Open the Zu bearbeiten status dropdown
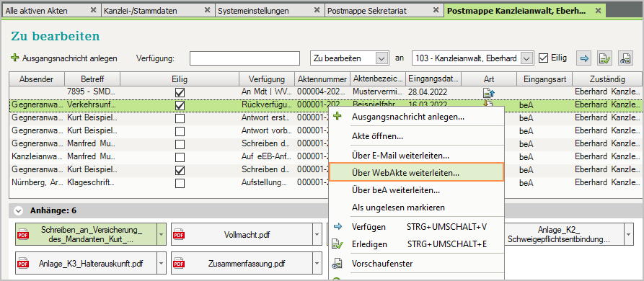Screen dimensions: 644x281 [x=382, y=58]
